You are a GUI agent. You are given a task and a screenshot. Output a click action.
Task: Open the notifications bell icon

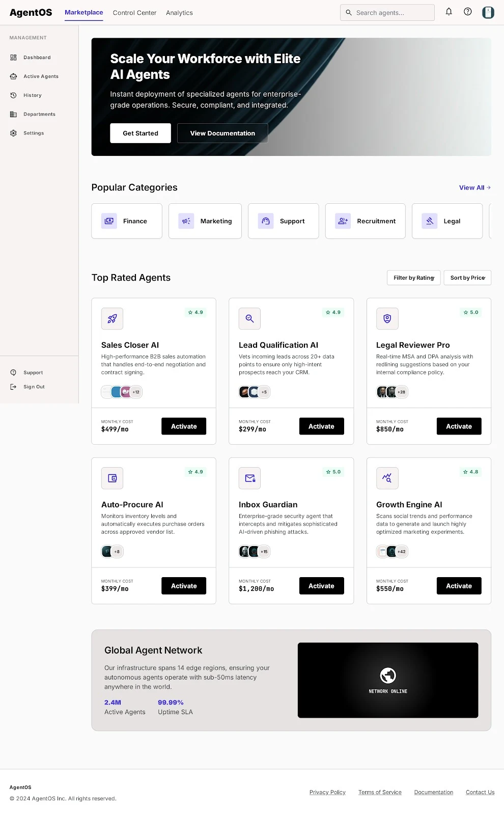[449, 12]
